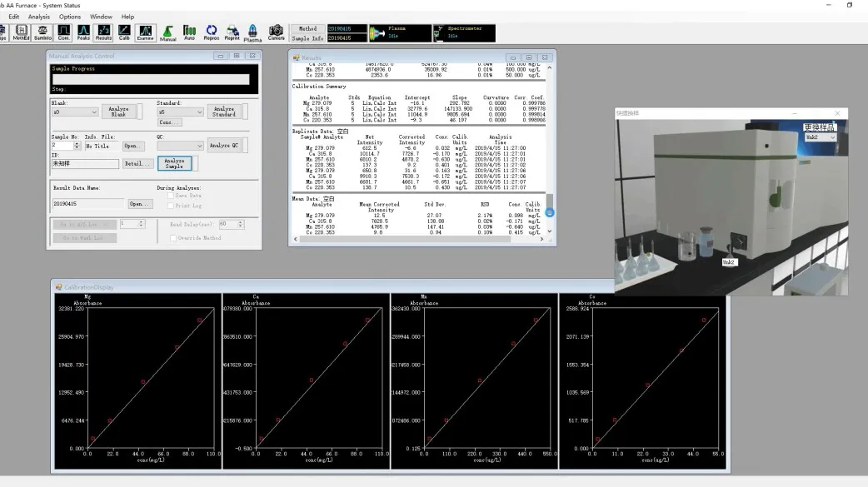This screenshot has height=487, width=868.
Task: Click the Go to A/S Loc button
Action: (x=85, y=224)
